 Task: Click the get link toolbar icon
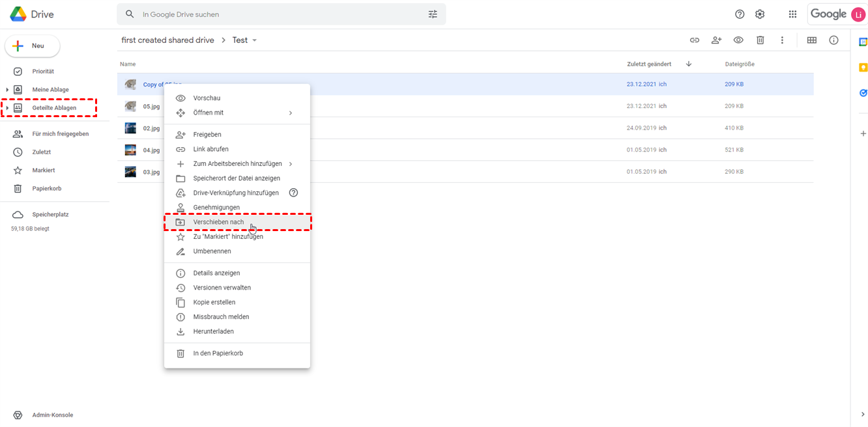click(695, 40)
